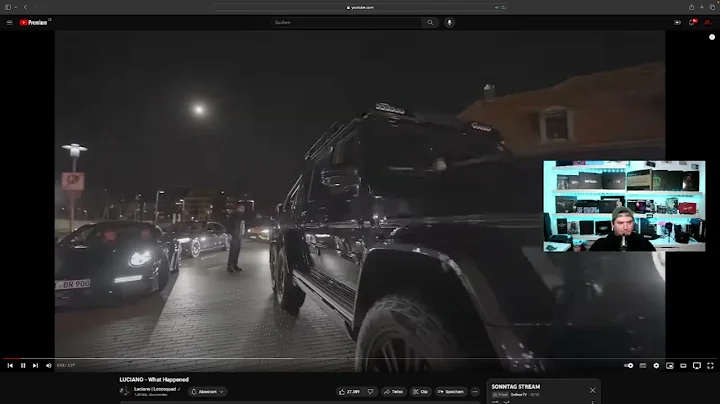This screenshot has height=404, width=720.
Task: Toggle Safari sidebar panel
Action: pos(8,7)
